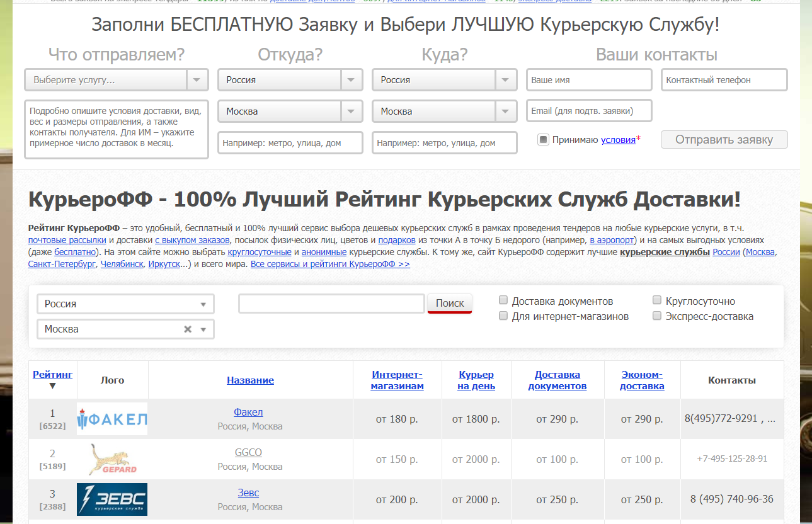Click the rating score [2388]
This screenshot has height=524, width=812.
click(x=52, y=507)
